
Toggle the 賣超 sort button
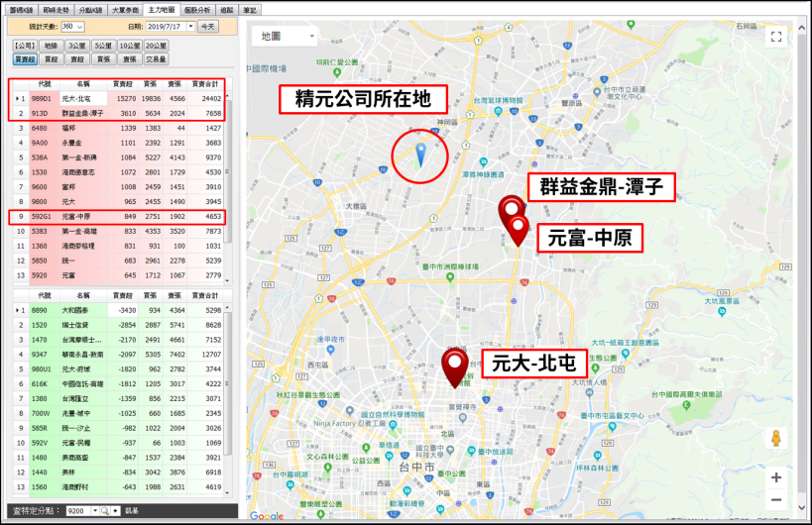[77, 59]
